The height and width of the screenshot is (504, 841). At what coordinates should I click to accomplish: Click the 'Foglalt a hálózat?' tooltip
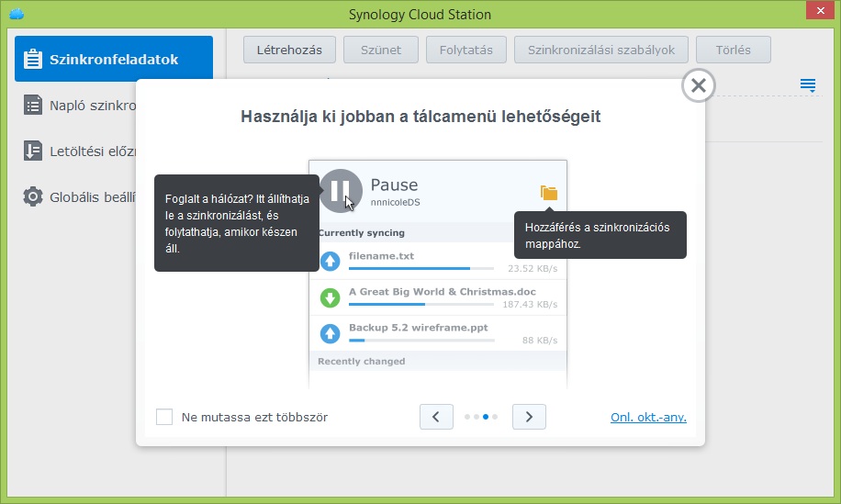[x=237, y=223]
